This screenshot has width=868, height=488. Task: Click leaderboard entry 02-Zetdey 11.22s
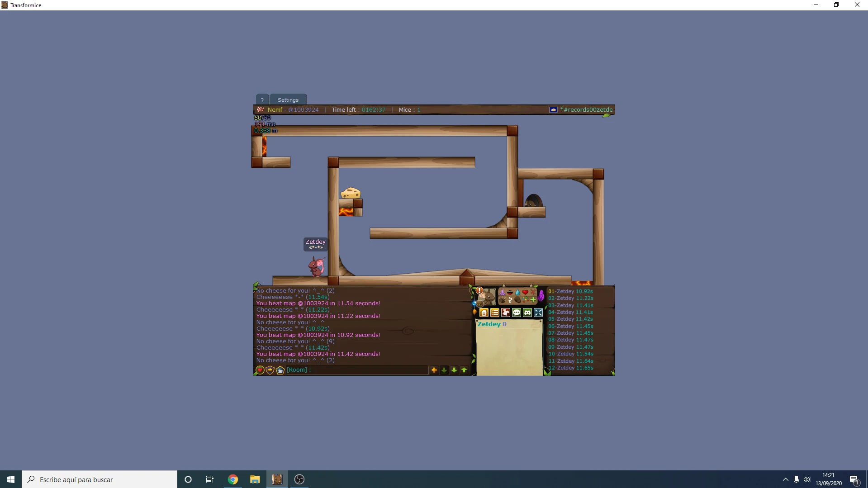[x=571, y=298]
